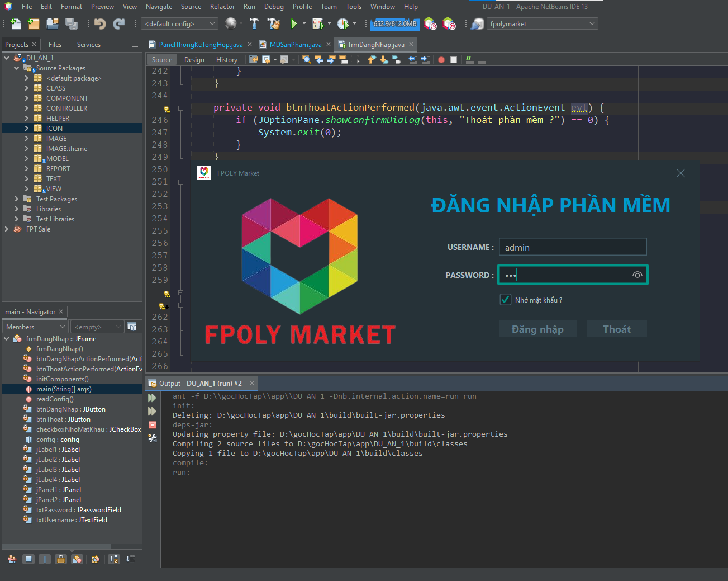Click Sort by Name A-Z icon in Navigator
The height and width of the screenshot is (581, 728).
(x=114, y=559)
